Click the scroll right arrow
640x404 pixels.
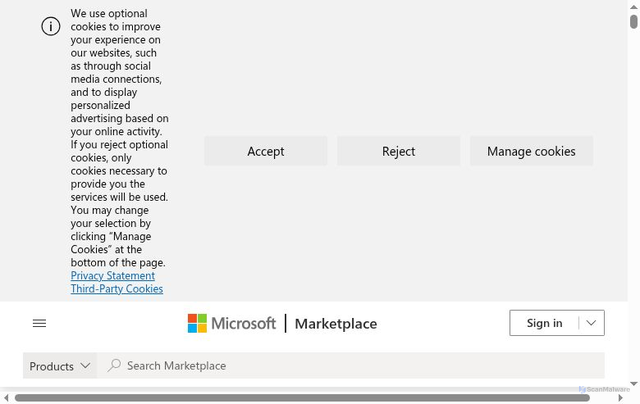620,398
